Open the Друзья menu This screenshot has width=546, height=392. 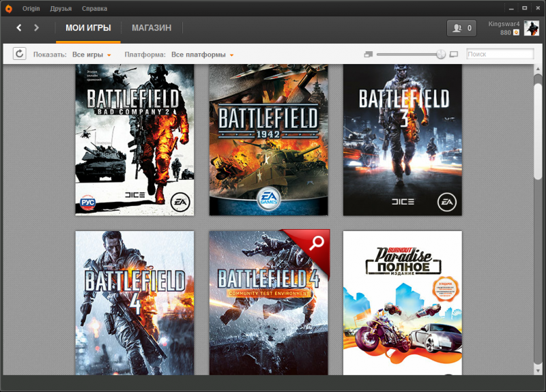61,8
